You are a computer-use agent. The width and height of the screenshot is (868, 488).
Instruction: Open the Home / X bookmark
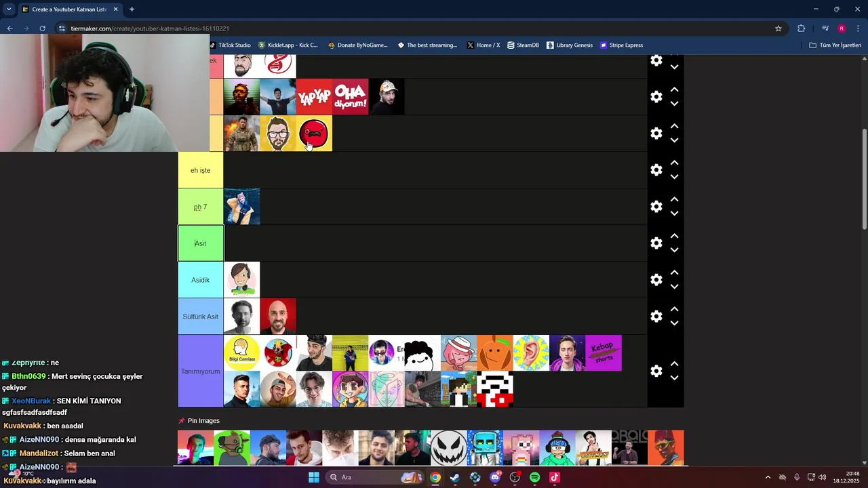[484, 45]
